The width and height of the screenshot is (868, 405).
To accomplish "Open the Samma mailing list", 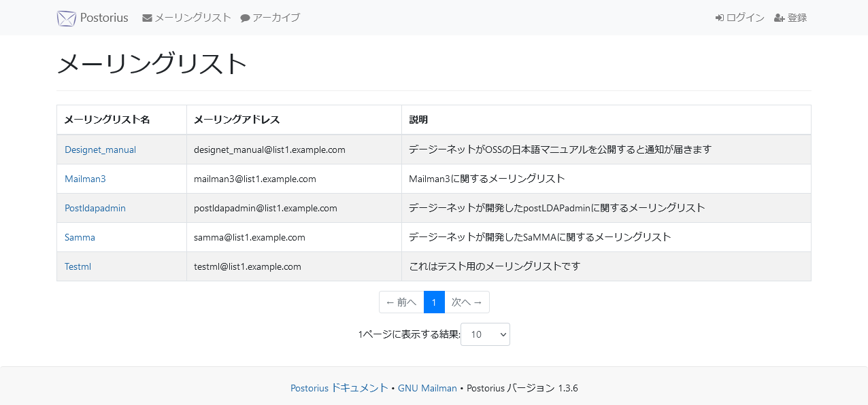I will click(80, 237).
